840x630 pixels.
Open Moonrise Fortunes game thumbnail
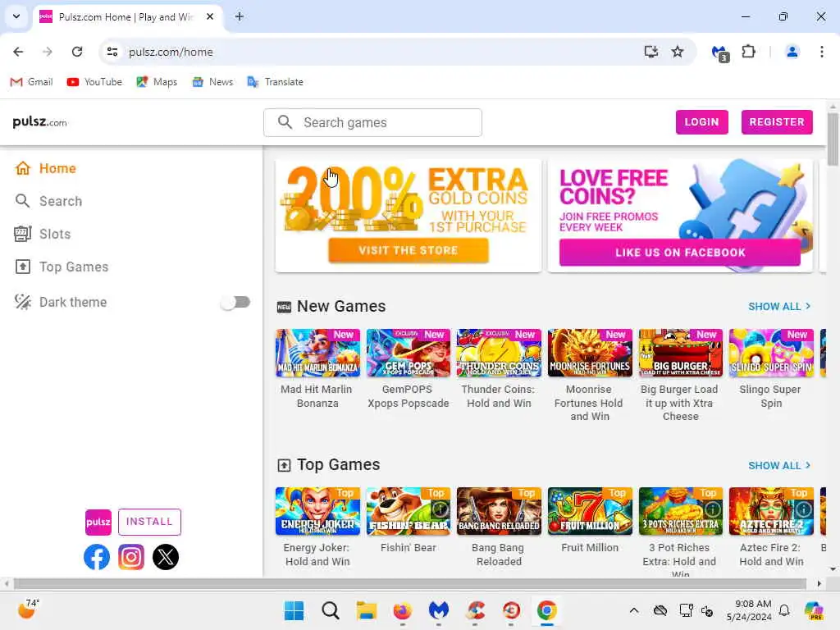(x=590, y=353)
